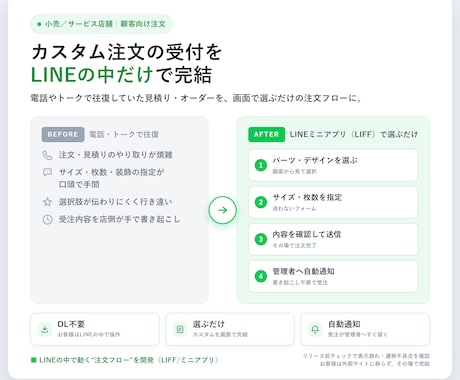Click the LINEミニアプリ（LIFF）で選ぶだけ title
Image resolution: width=460 pixels, height=380 pixels.
coord(354,134)
